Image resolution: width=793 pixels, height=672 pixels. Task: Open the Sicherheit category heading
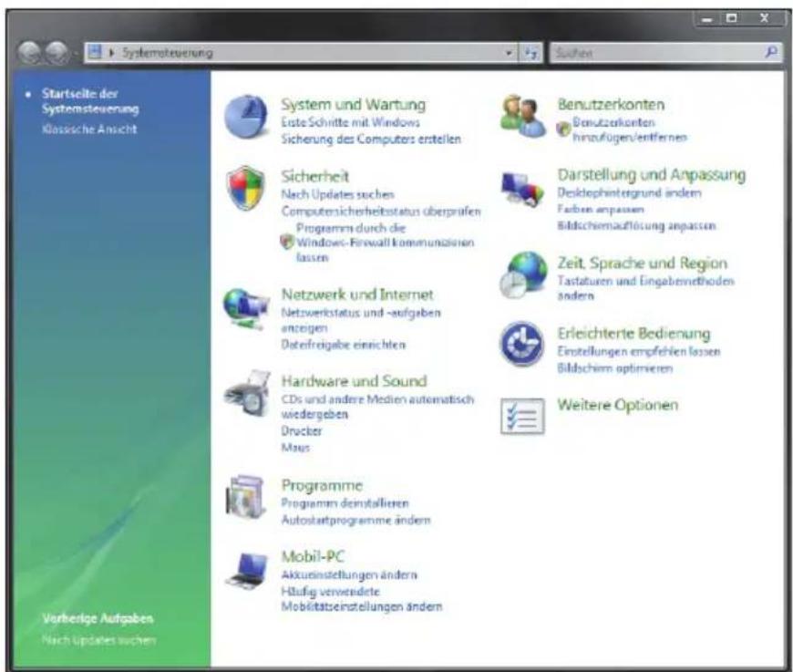pyautogui.click(x=315, y=176)
